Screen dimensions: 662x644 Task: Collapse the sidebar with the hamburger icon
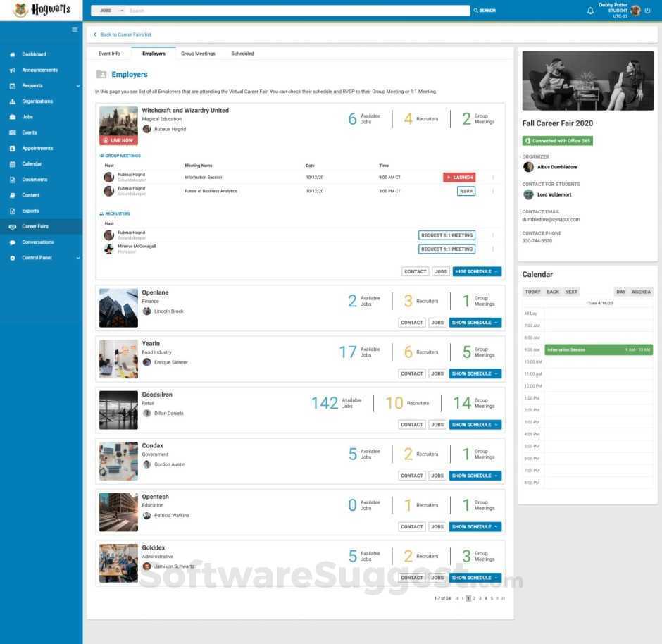pos(75,29)
